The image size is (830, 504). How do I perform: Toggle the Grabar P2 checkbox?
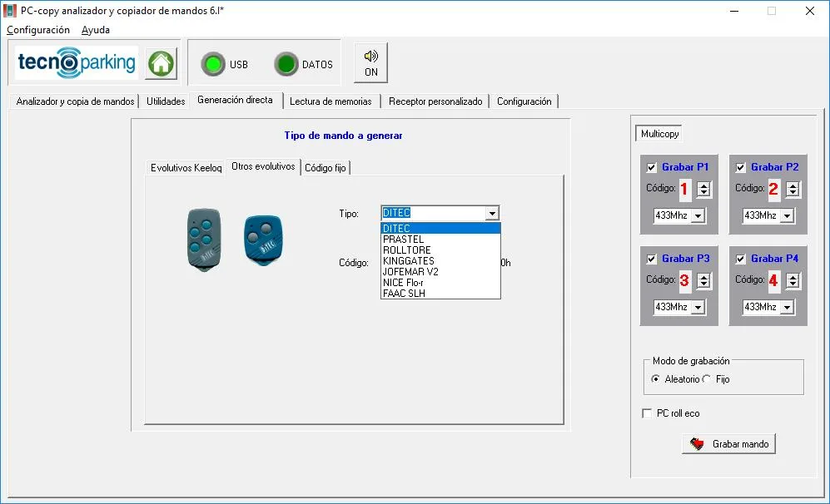[x=741, y=168]
